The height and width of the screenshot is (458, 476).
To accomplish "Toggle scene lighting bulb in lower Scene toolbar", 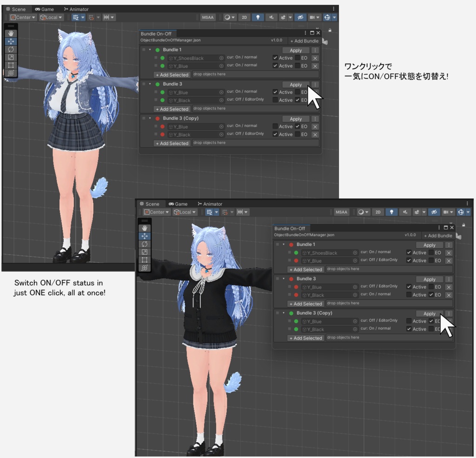I will coord(391,212).
